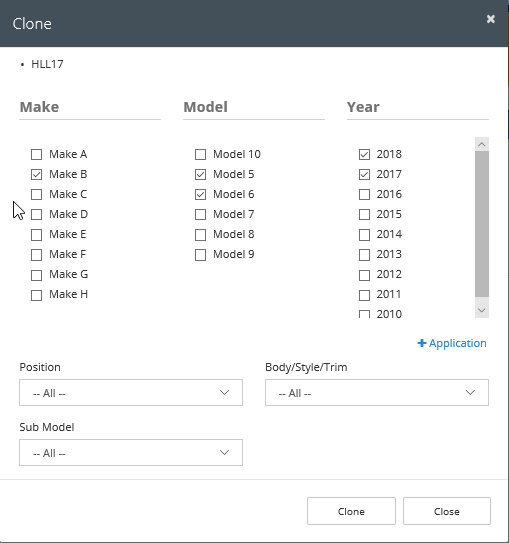Check the Model 10 checkbox

point(200,154)
